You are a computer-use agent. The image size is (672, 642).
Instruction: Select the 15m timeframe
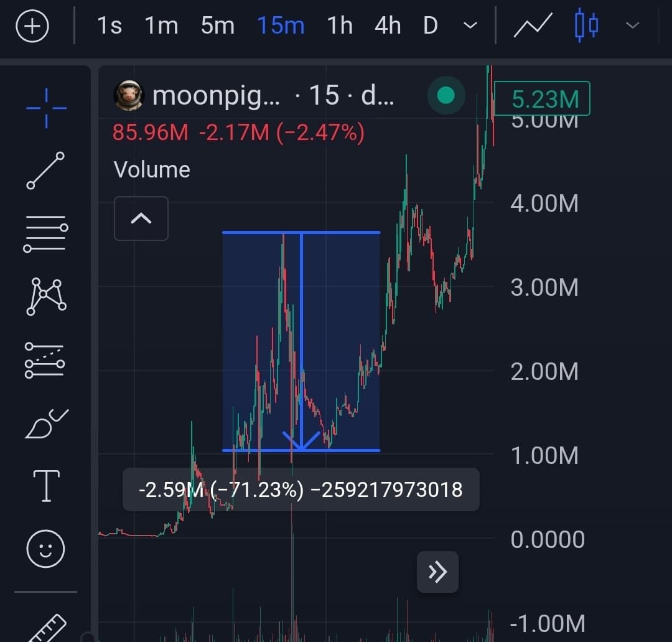(281, 26)
